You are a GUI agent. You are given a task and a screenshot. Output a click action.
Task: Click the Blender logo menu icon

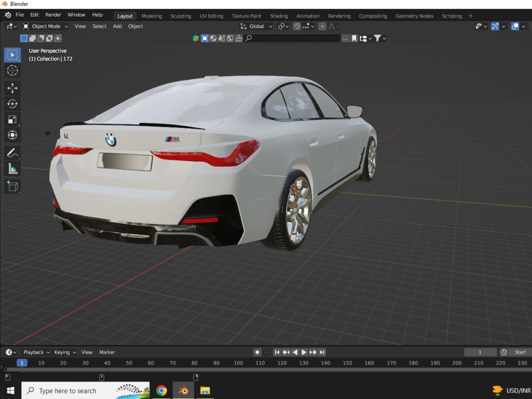click(x=8, y=15)
